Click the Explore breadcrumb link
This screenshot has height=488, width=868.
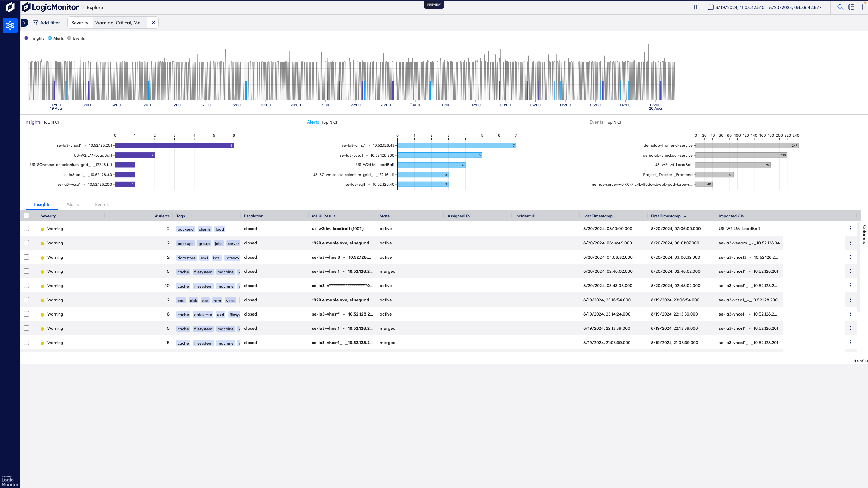pyautogui.click(x=95, y=7)
